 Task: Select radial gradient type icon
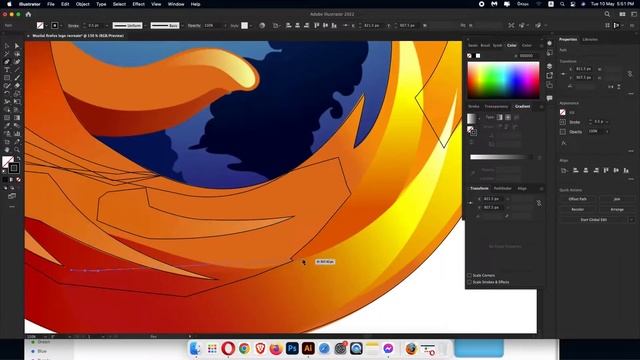tap(508, 117)
